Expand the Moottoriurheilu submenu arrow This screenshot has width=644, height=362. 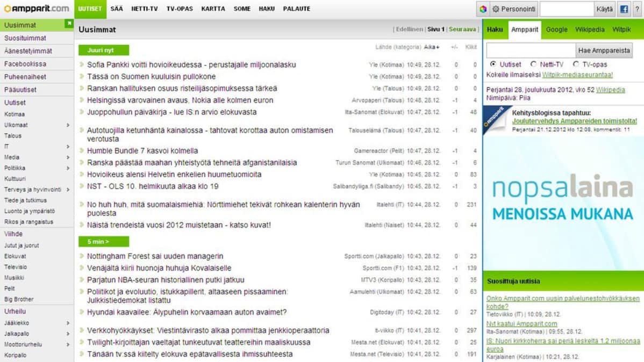tap(68, 345)
